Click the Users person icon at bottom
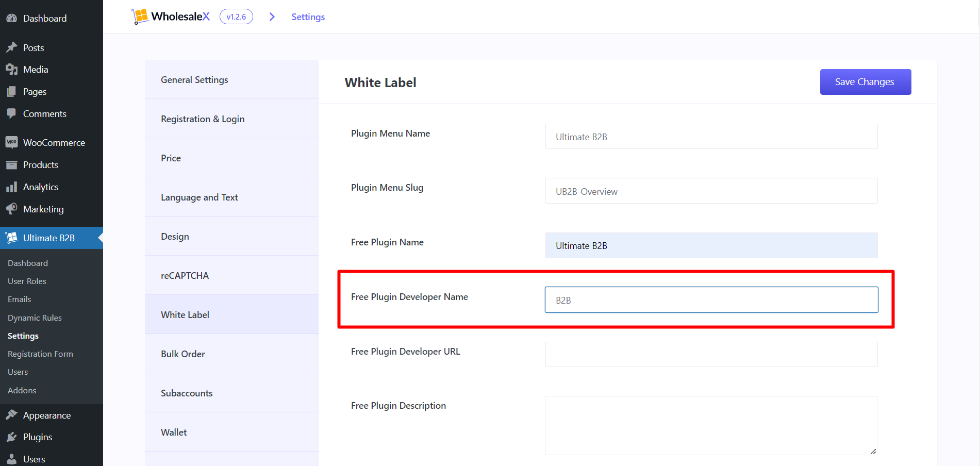 (11, 459)
